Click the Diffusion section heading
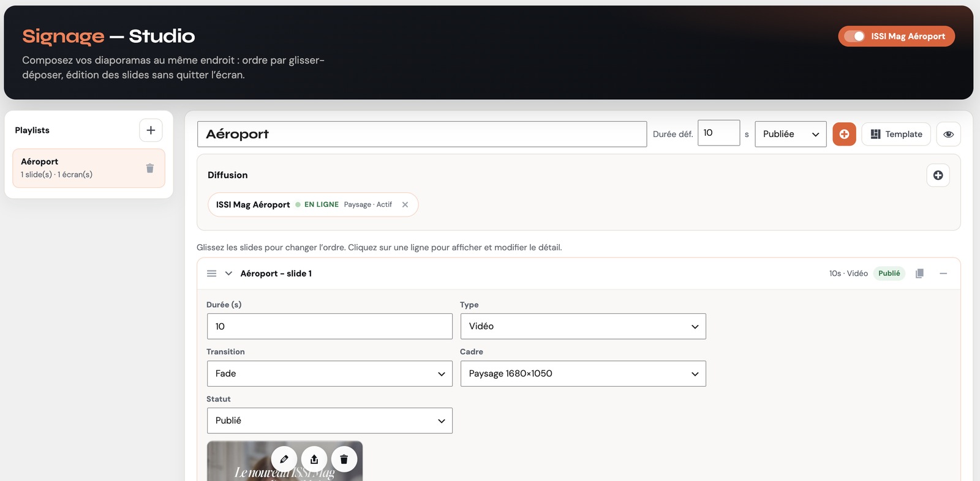 228,175
